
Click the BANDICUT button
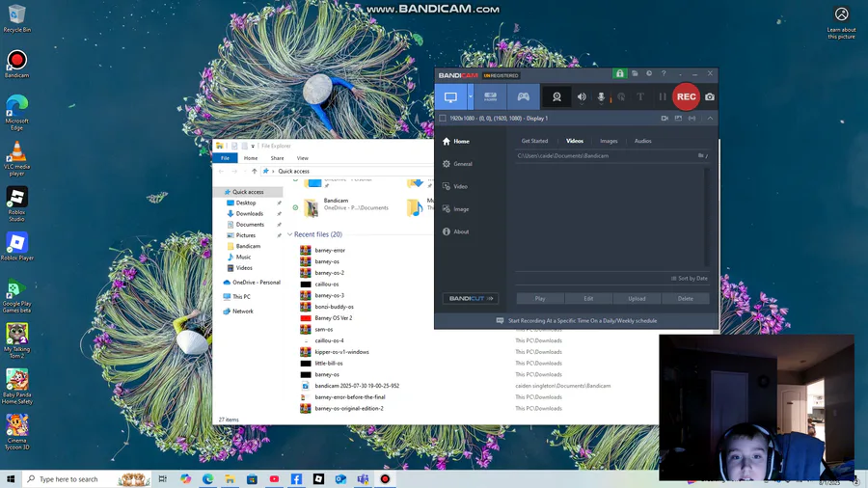(471, 299)
